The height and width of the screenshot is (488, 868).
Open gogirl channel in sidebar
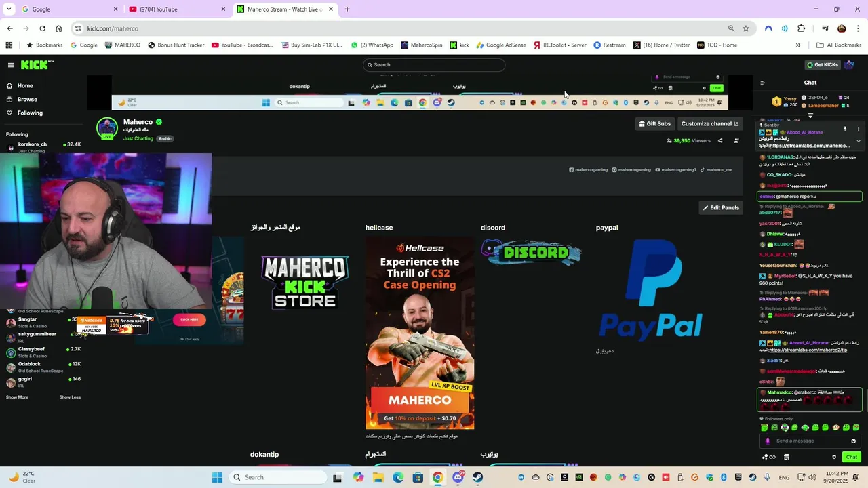[42, 382]
